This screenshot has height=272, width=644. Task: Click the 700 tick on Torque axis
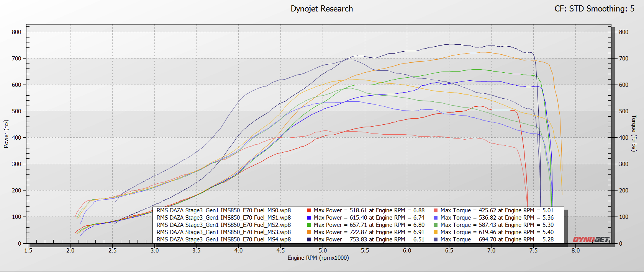(x=624, y=59)
